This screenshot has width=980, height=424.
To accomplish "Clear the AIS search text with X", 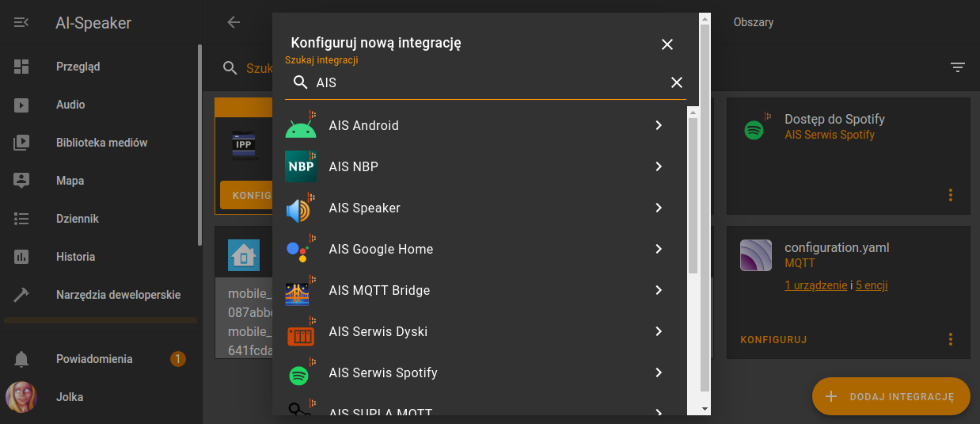I will tap(677, 82).
